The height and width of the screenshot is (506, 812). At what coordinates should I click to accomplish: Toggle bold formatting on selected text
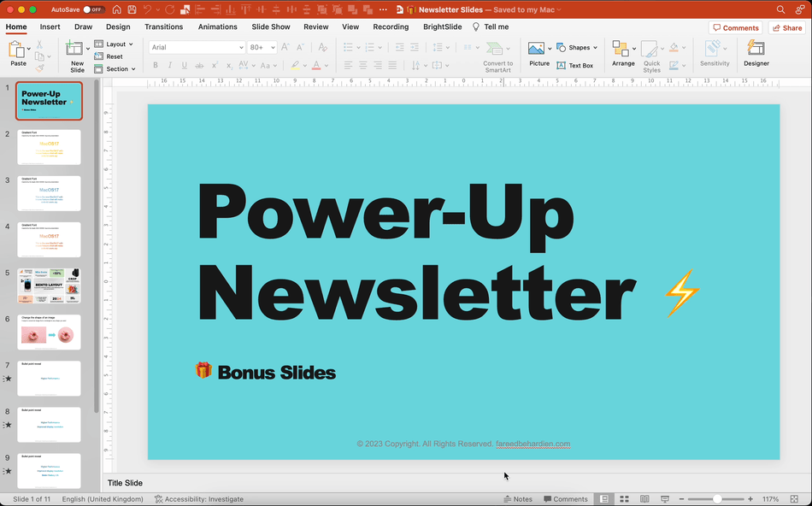pos(156,65)
